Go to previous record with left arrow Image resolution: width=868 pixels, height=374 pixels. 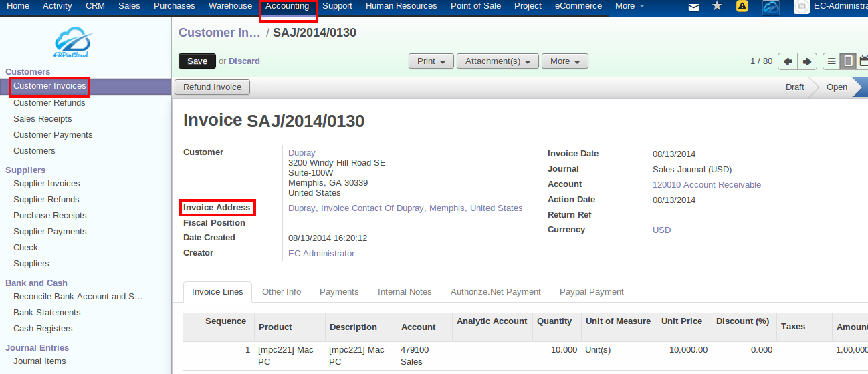pyautogui.click(x=788, y=61)
